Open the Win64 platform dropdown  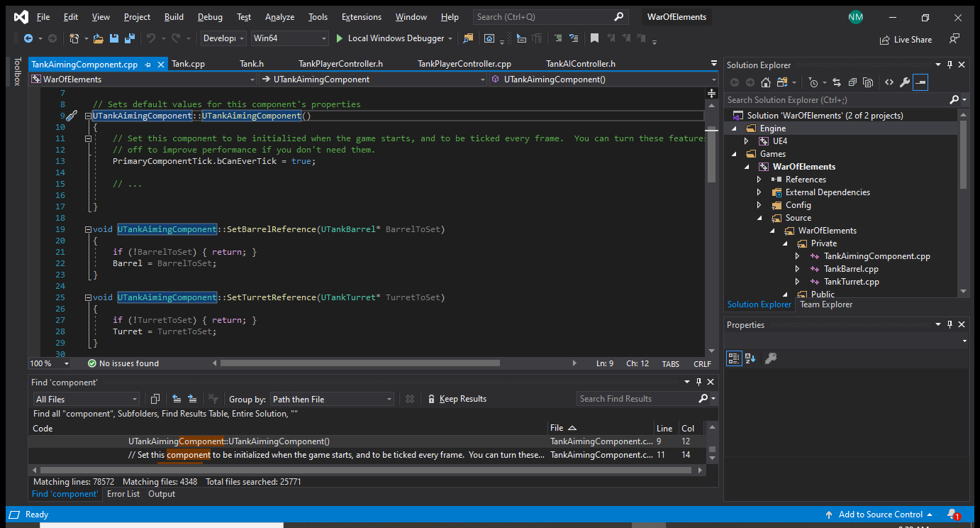point(290,38)
